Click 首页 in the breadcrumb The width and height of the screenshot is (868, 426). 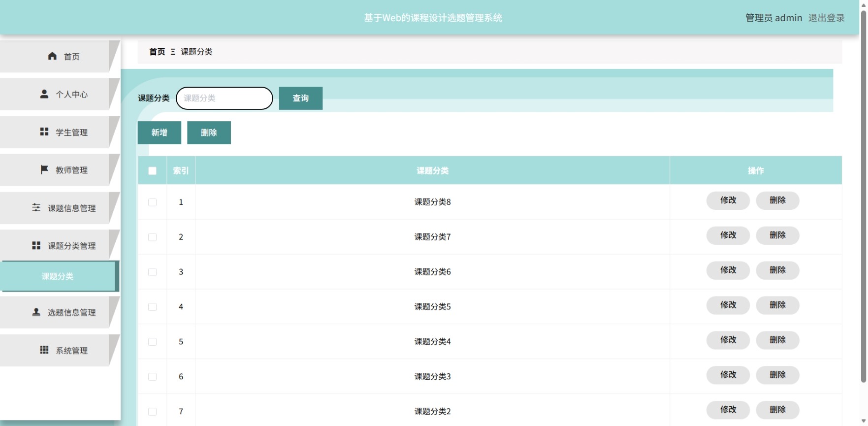tap(157, 52)
